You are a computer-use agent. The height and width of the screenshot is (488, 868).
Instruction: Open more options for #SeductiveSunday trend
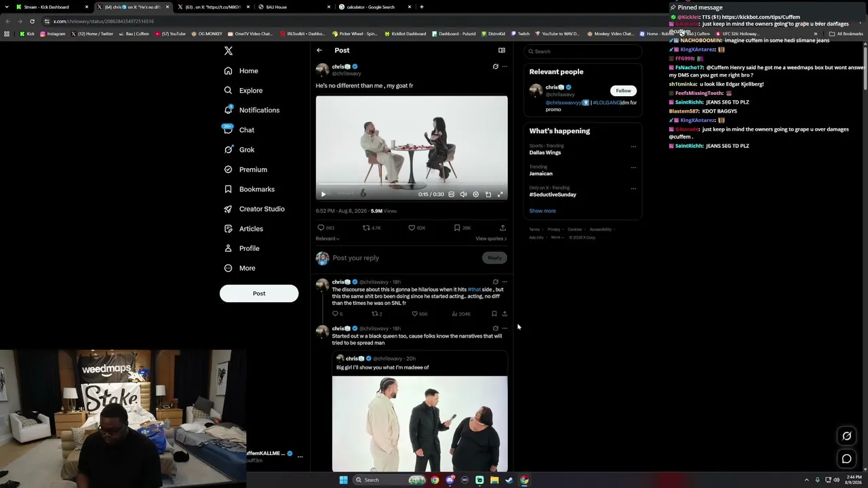click(633, 188)
